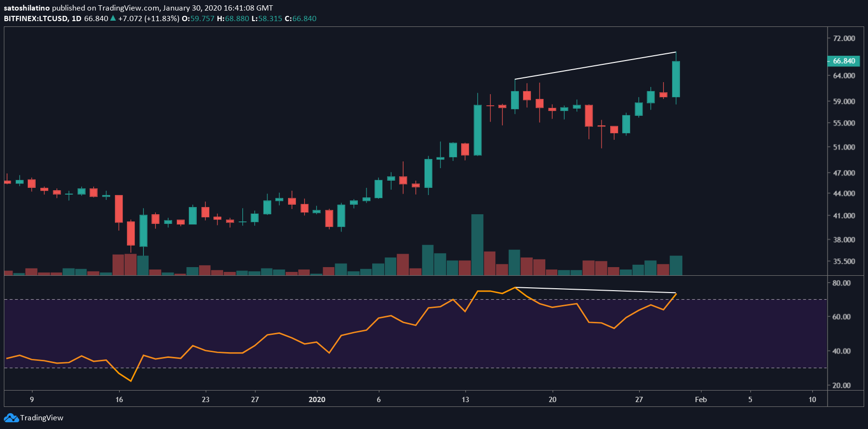Click the 38.000 price axis label
The width and height of the screenshot is (868, 429).
coord(844,239)
